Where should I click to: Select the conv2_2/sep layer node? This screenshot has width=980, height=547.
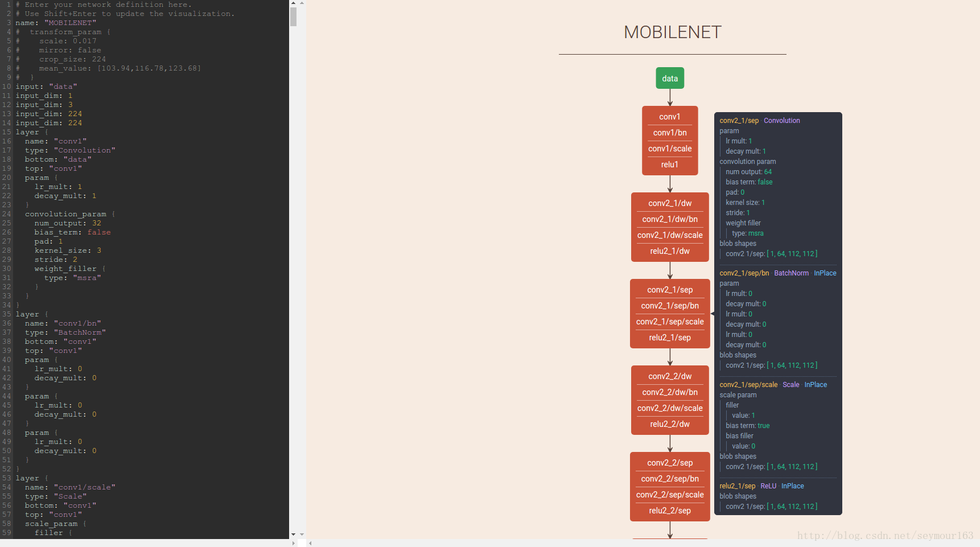(x=670, y=463)
